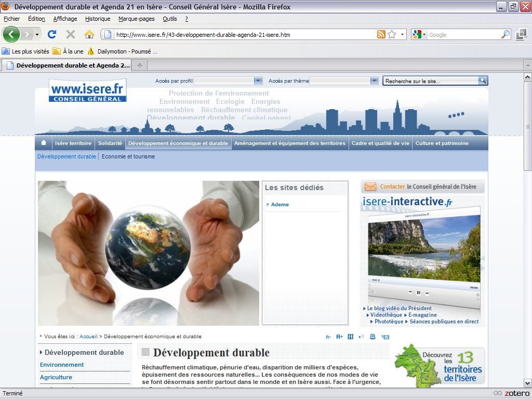Follow the Ademe link
This screenshot has height=399, width=532.
point(280,205)
